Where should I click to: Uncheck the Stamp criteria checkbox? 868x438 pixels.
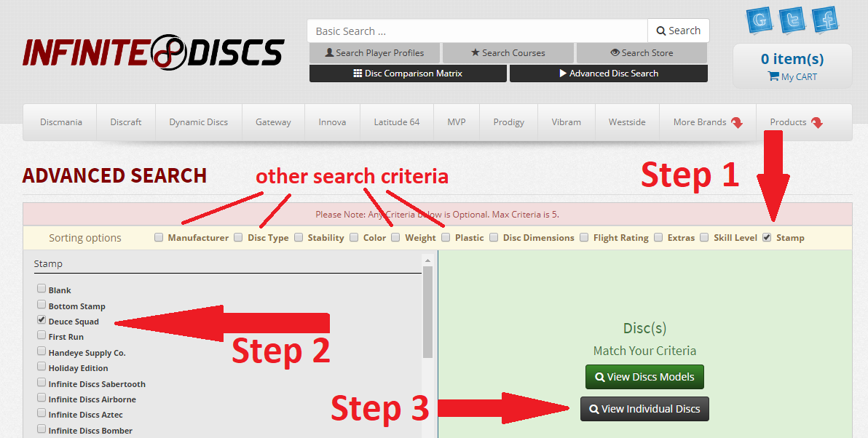(x=767, y=237)
